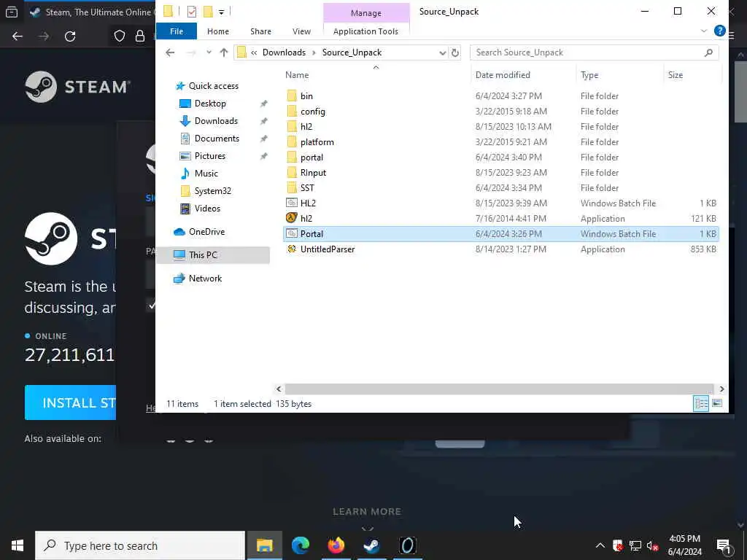
Task: Switch to details view layout icon
Action: click(x=701, y=404)
